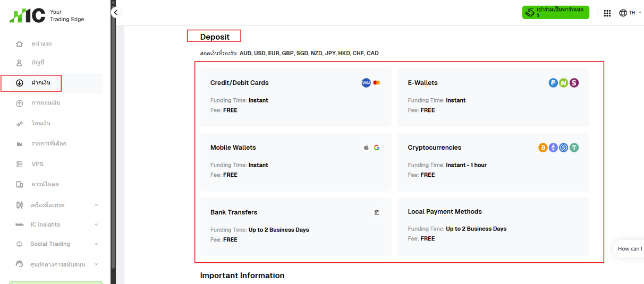The height and width of the screenshot is (284, 644).
Task: Expand the เครื่องมือเทรด chevron
Action: tap(96, 205)
